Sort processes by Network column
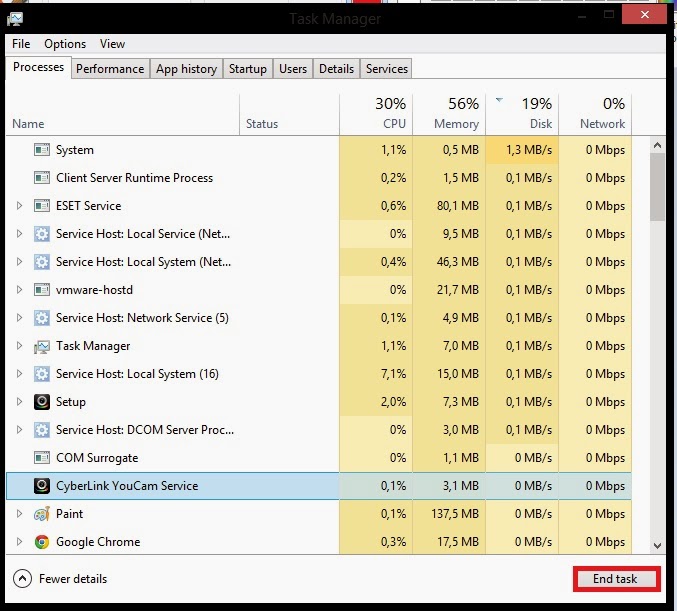The height and width of the screenshot is (611, 677). pos(595,114)
